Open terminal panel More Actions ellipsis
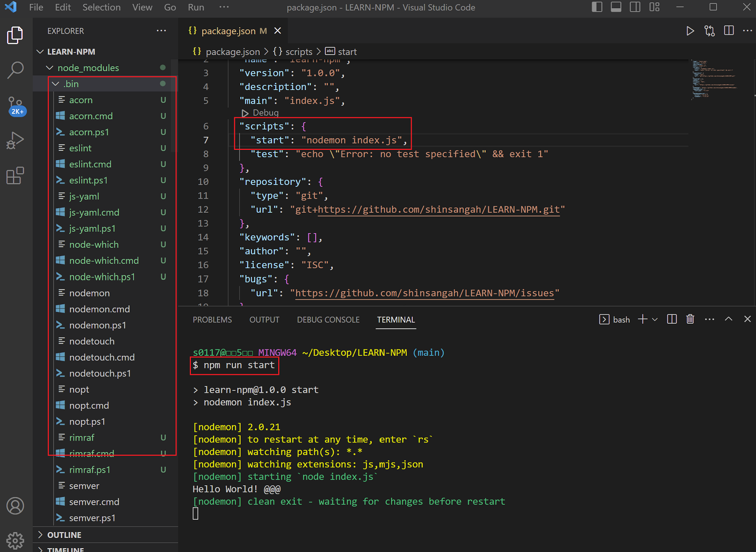 [x=709, y=319]
